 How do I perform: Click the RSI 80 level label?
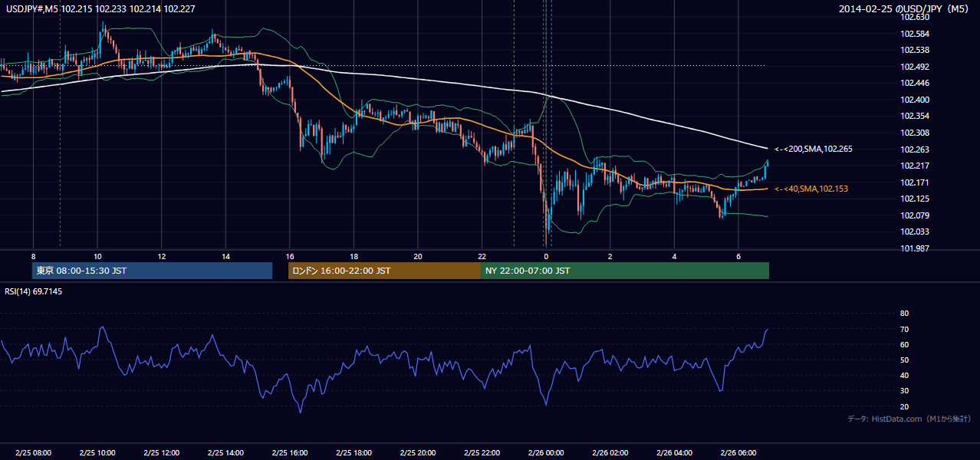click(x=904, y=314)
